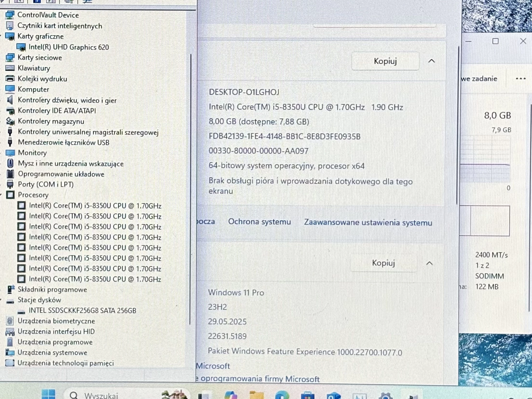Viewport: 532px width, 399px height.
Task: Click the Procesory category icon
Action: (10, 195)
